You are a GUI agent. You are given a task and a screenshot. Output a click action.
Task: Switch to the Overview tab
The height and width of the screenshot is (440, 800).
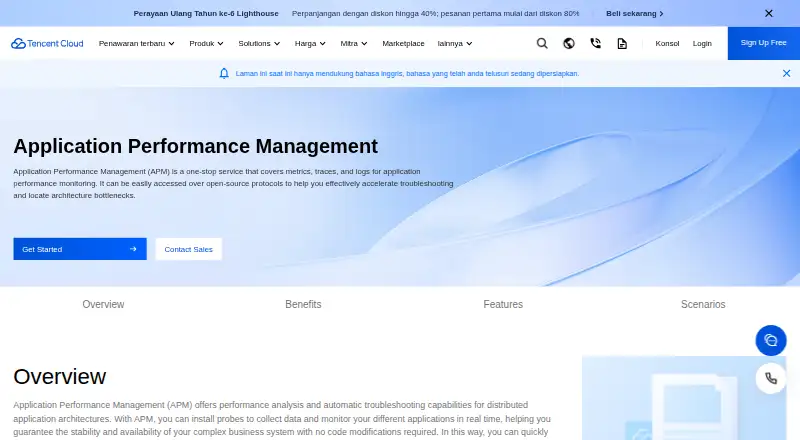point(103,304)
